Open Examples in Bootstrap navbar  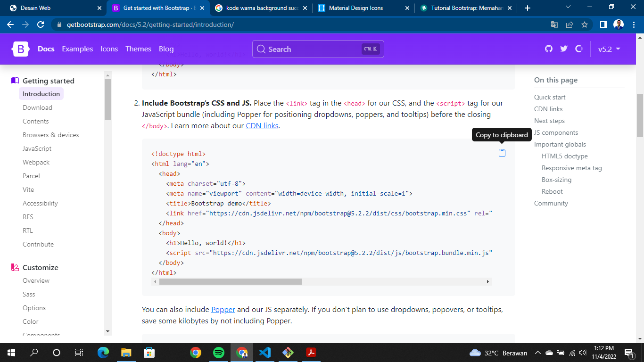[x=77, y=49]
